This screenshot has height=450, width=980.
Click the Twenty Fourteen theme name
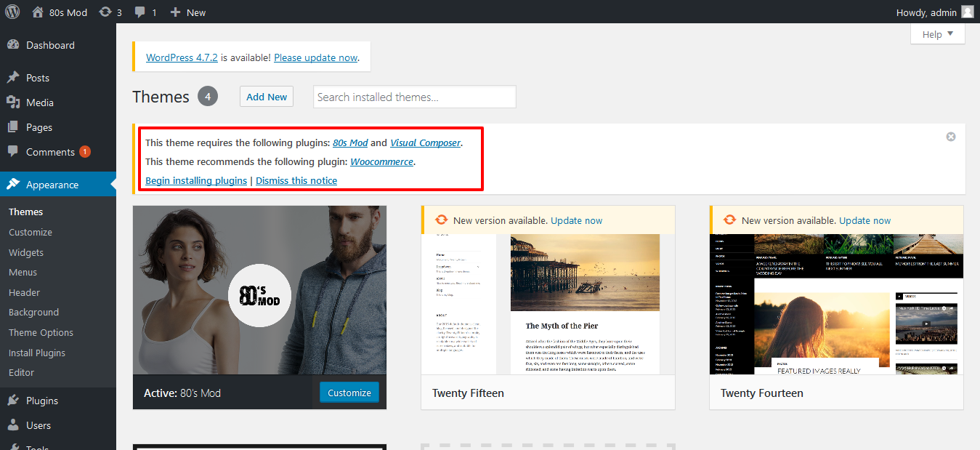tap(762, 393)
